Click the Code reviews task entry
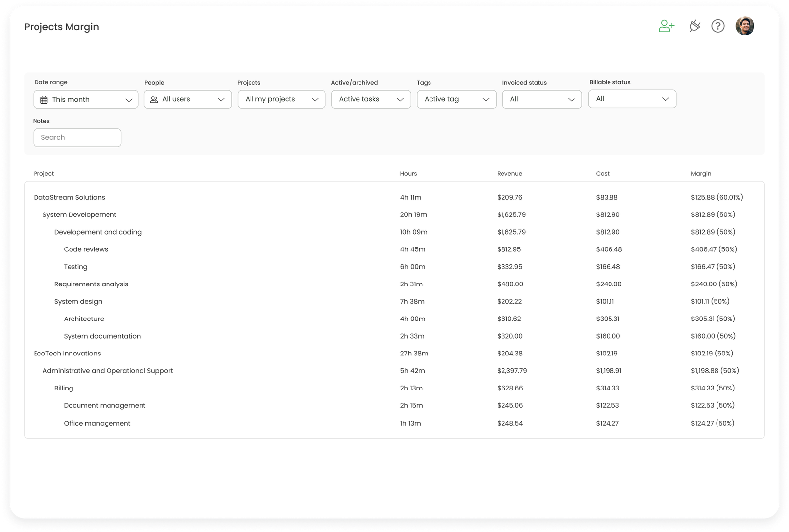Viewport: 789px width, 532px height. click(86, 249)
